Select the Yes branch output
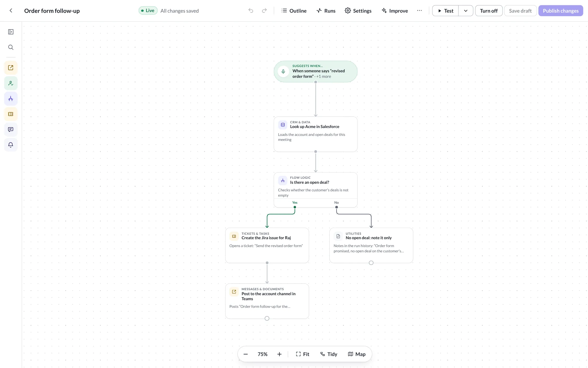Image resolution: width=588 pixels, height=368 pixels. 295,207
